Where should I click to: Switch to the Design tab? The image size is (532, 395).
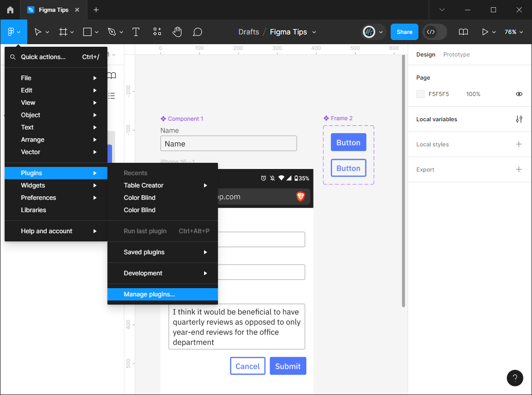point(426,54)
